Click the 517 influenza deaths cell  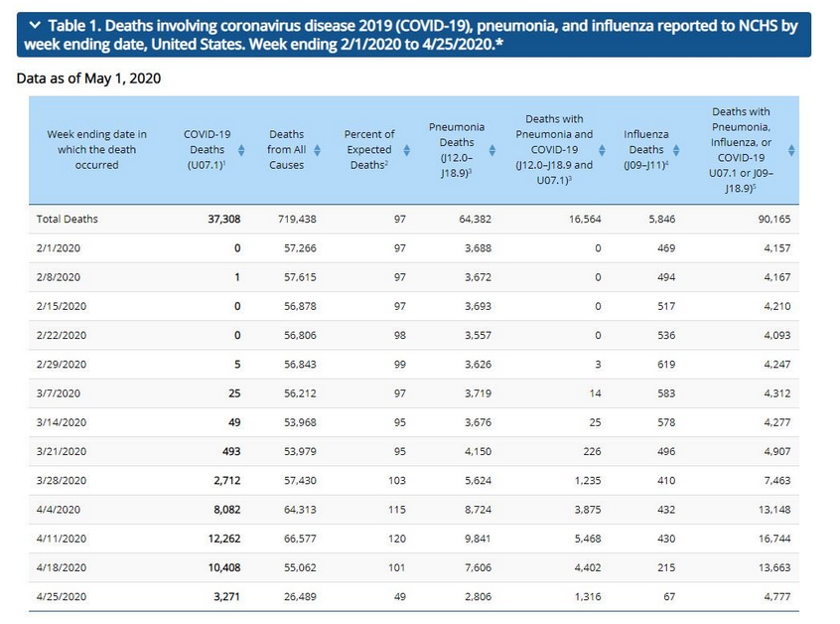tap(666, 306)
